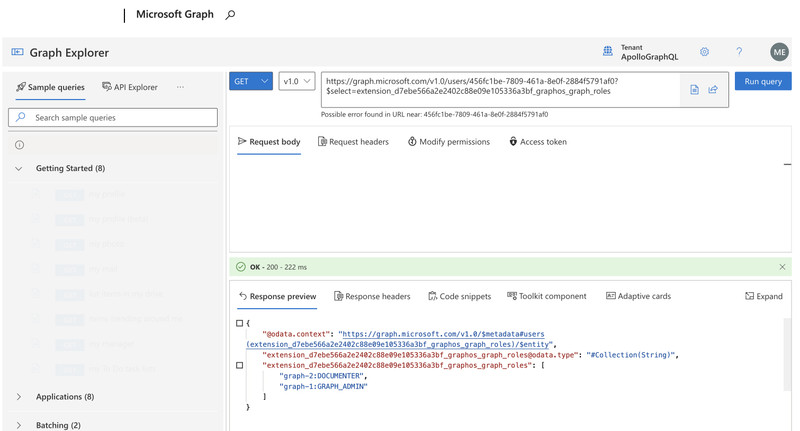
Task: Select the Toolkit component tab
Action: click(546, 296)
